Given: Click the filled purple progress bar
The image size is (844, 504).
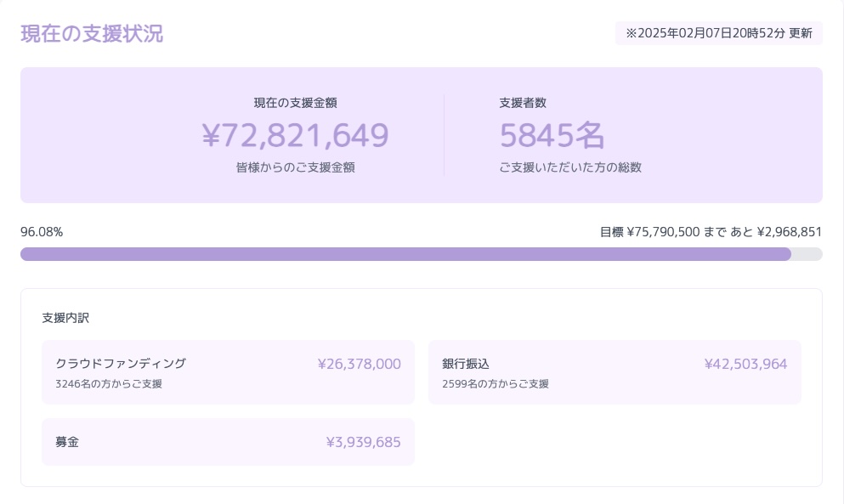Looking at the screenshot, I should point(406,254).
